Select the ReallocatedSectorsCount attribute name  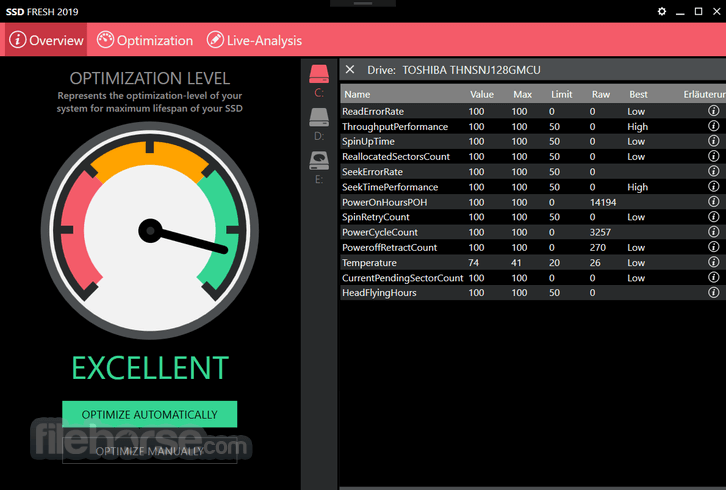point(396,157)
